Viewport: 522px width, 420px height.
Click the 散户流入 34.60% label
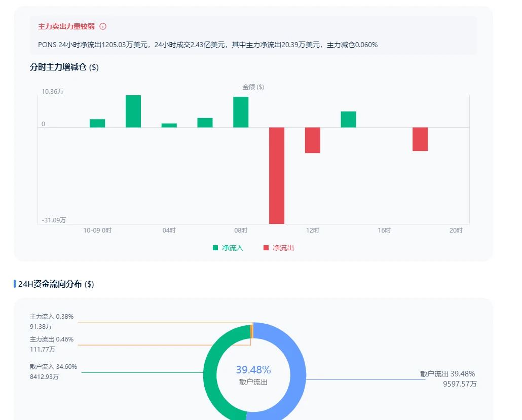point(53,367)
